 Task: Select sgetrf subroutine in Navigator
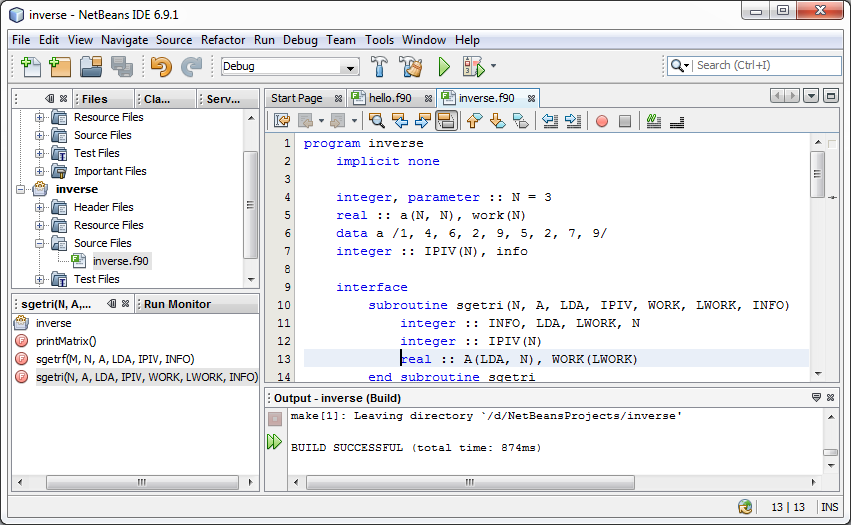(115, 359)
